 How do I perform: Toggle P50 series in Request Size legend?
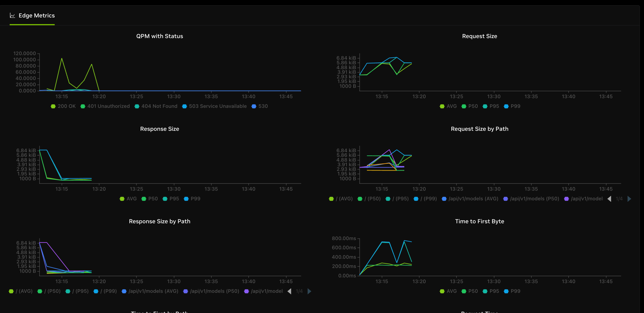click(470, 106)
